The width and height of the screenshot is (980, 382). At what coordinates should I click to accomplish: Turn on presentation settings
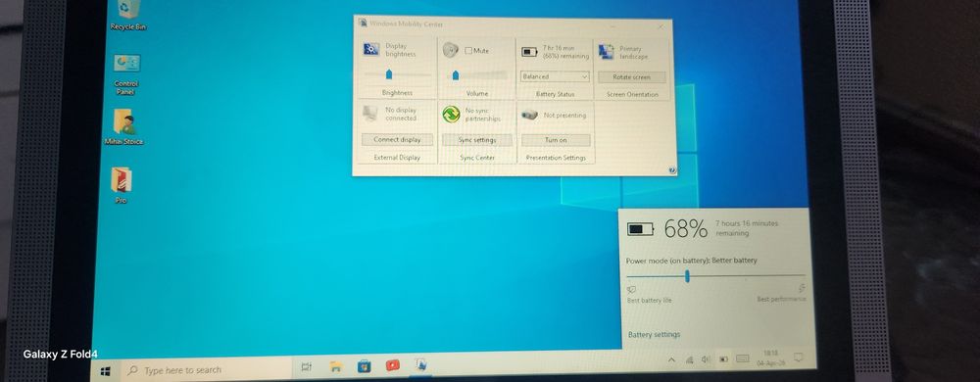[x=556, y=140]
